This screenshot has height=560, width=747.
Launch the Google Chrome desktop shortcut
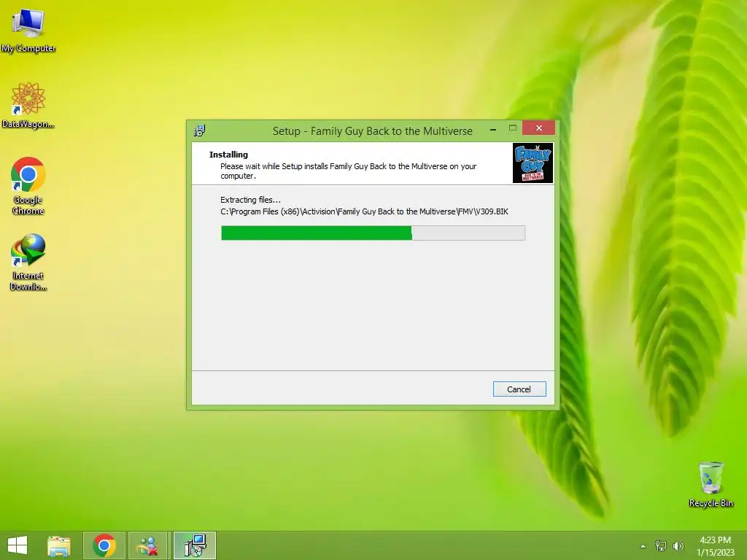pos(28,186)
